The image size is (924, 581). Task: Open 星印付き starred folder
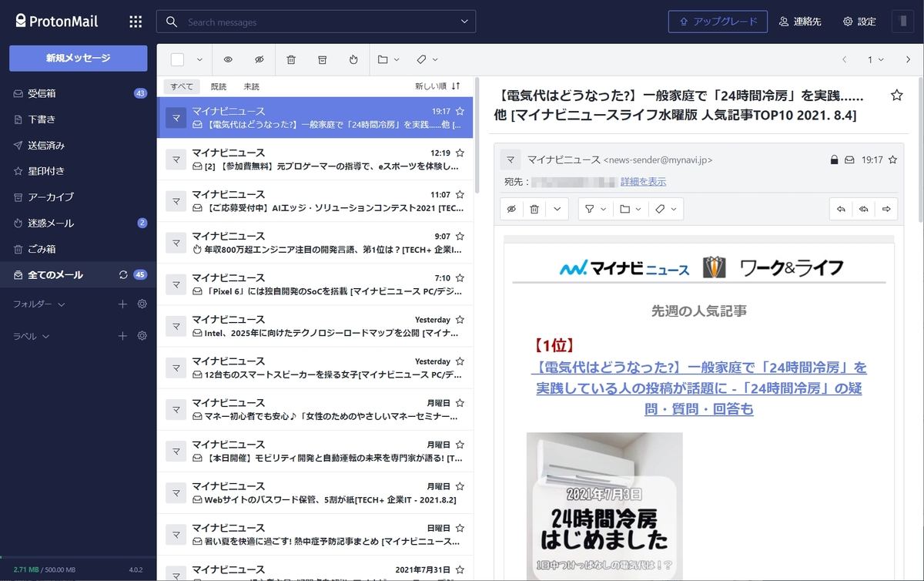click(78, 171)
